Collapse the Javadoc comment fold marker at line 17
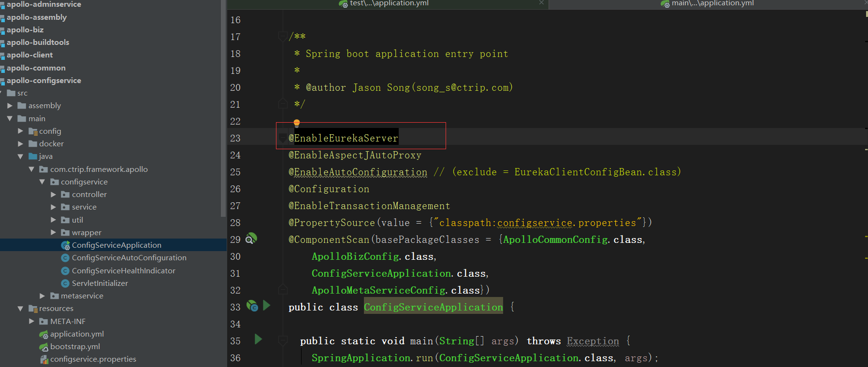This screenshot has height=367, width=868. click(283, 36)
